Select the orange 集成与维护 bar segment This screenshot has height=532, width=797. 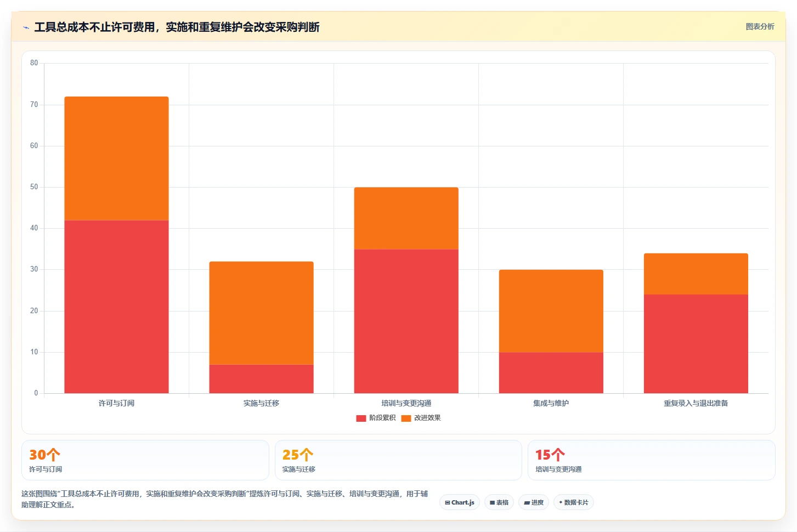coord(551,311)
